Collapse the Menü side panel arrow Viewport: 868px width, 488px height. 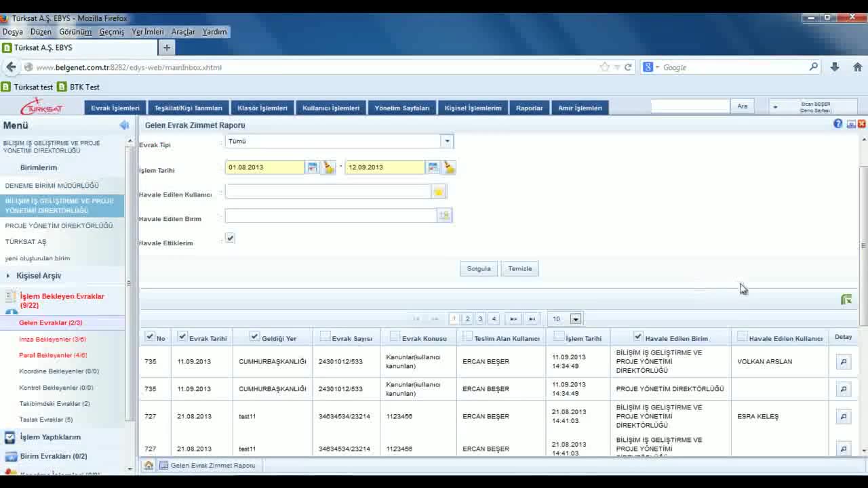click(124, 125)
